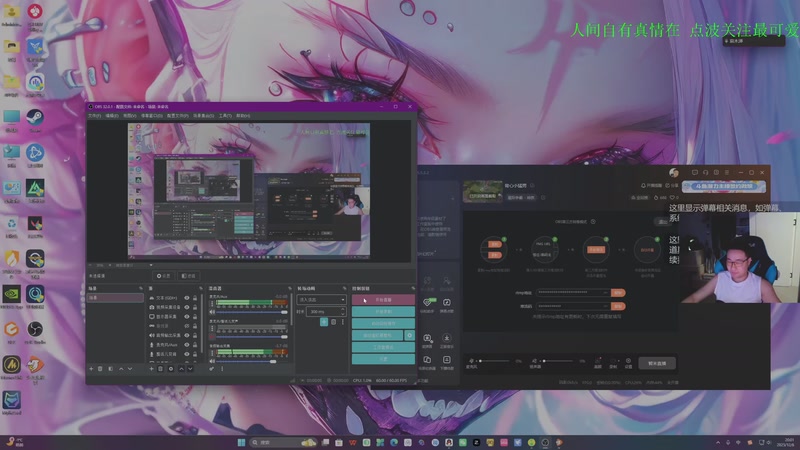
Task: Toggle lock on 显示器采集 source
Action: pyautogui.click(x=195, y=316)
